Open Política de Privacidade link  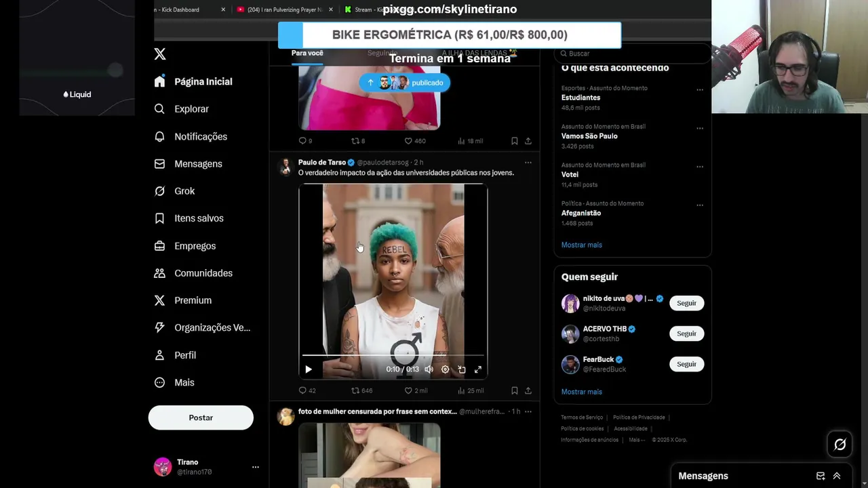tap(639, 418)
